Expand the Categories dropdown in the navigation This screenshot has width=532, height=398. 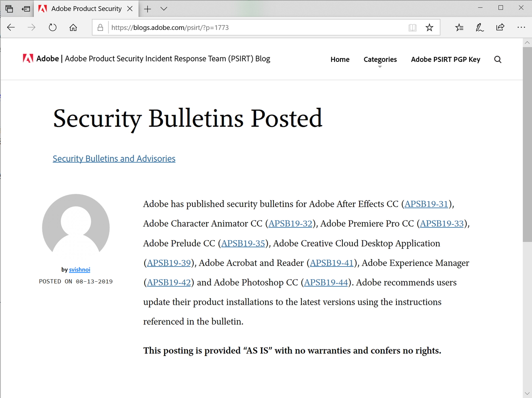380,59
